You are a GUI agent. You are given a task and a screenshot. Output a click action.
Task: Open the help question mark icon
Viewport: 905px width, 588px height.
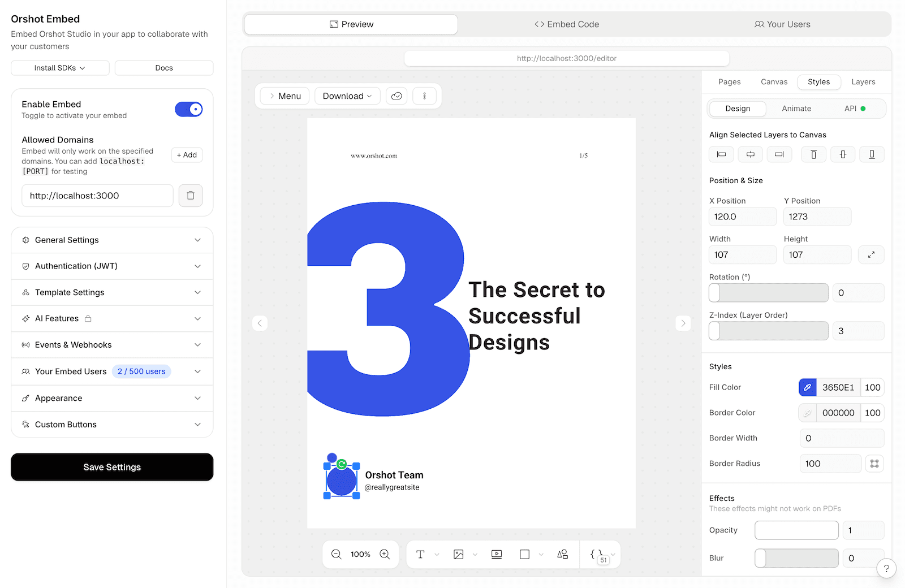click(x=886, y=568)
